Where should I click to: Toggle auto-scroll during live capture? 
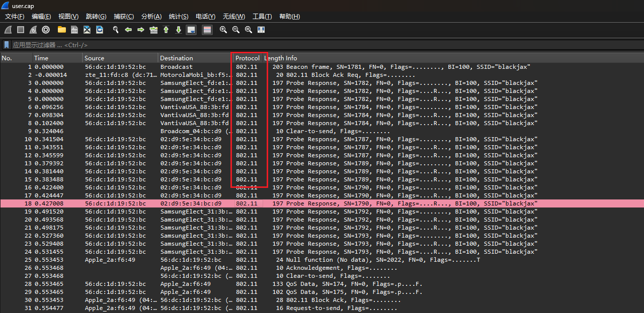191,30
